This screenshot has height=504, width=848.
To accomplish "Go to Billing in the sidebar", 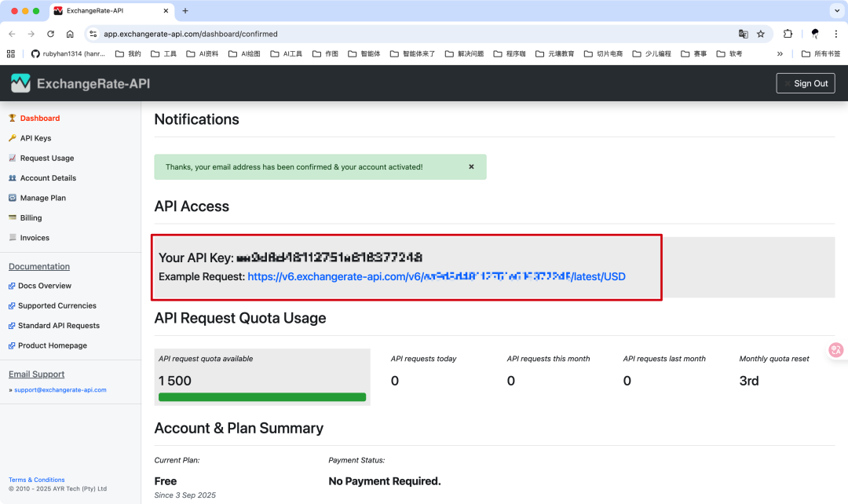I will (x=31, y=218).
